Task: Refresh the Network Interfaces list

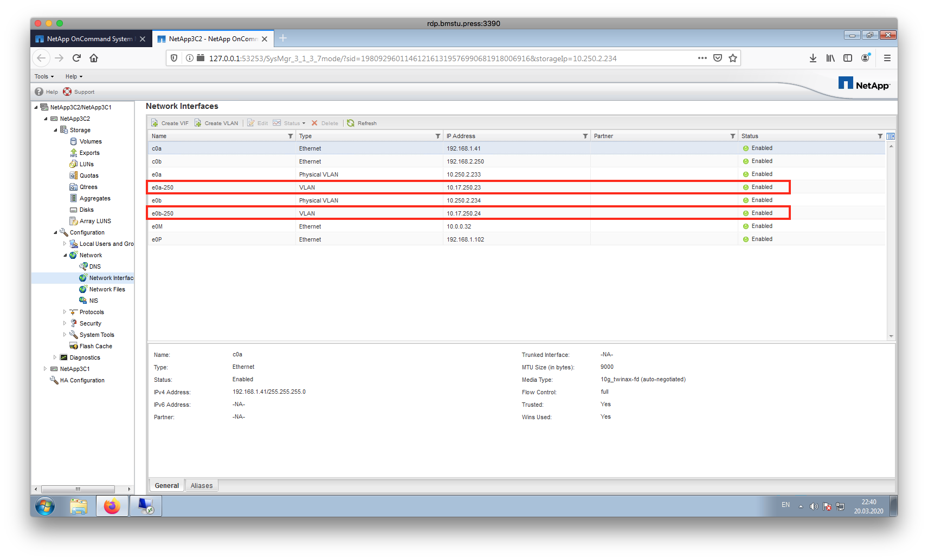Action: coord(362,123)
